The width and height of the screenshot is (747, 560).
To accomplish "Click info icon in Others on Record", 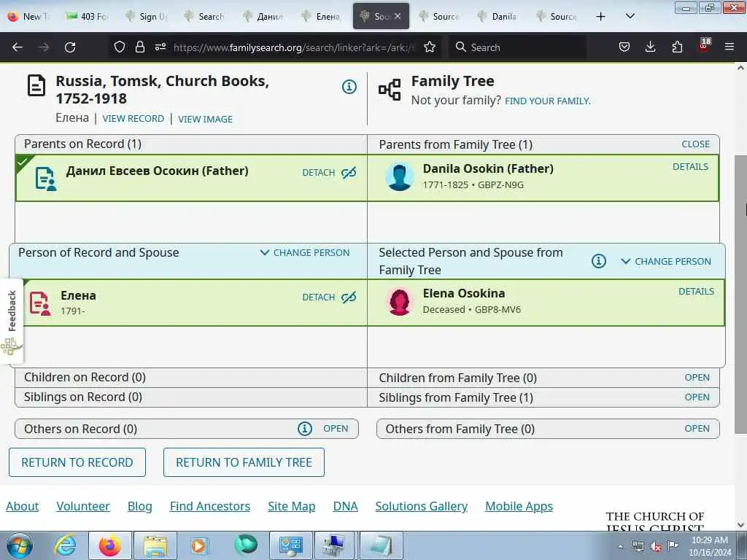I will click(x=305, y=429).
